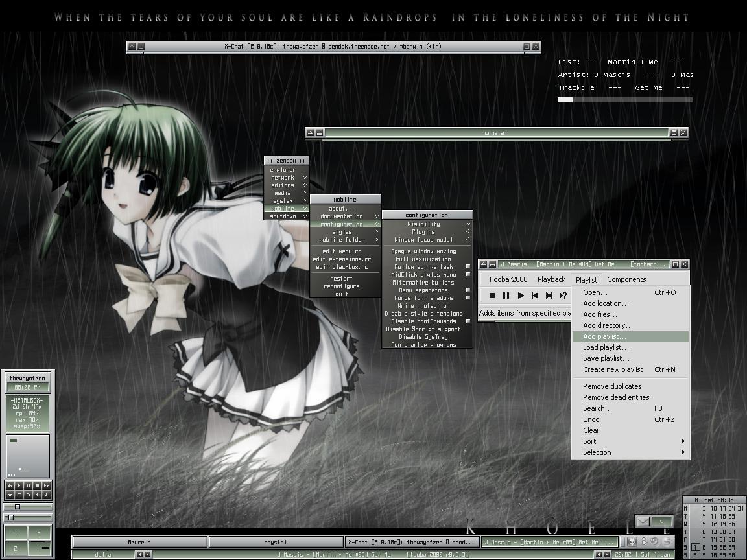Open the Playback menu
The height and width of the screenshot is (560, 747).
(x=551, y=279)
